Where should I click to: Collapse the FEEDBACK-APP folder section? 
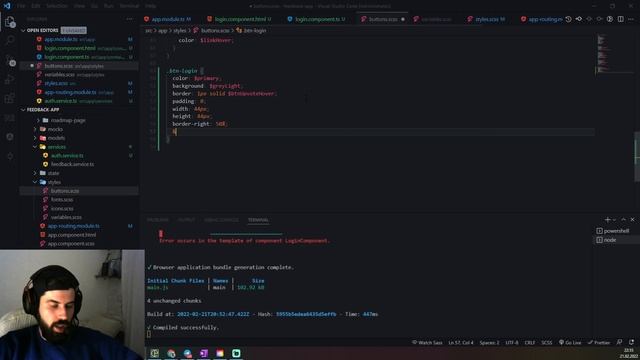23,110
